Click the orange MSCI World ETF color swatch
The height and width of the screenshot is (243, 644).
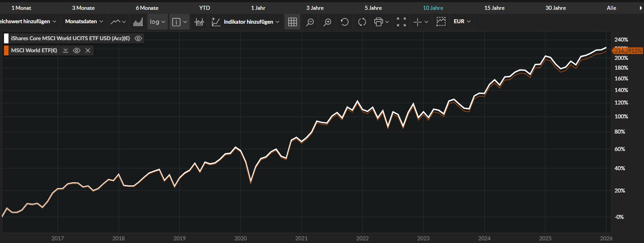tap(6, 50)
